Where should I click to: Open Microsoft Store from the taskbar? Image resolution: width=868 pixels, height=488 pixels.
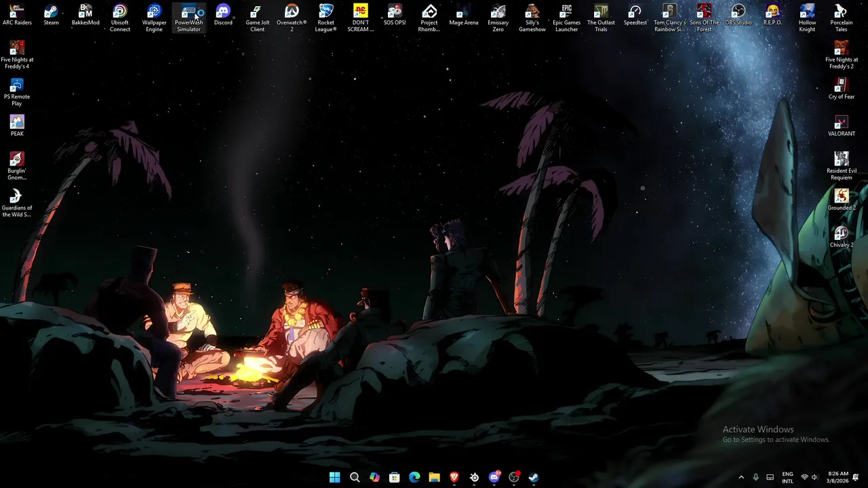pyautogui.click(x=394, y=477)
